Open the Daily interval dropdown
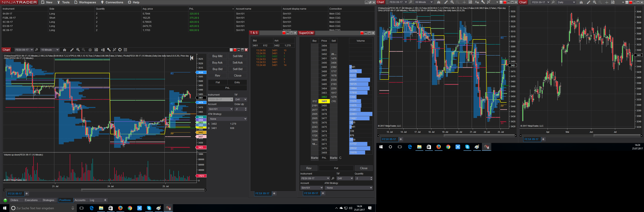 tap(566, 2)
